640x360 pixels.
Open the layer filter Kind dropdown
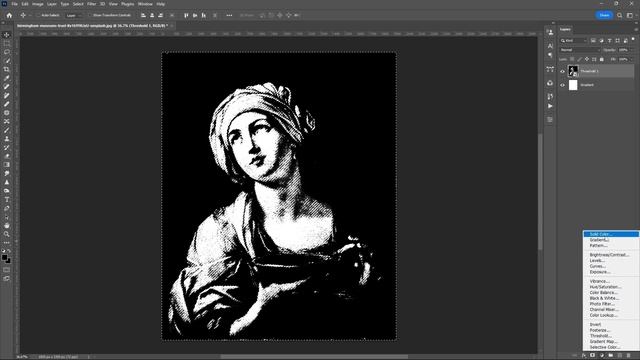(573, 40)
